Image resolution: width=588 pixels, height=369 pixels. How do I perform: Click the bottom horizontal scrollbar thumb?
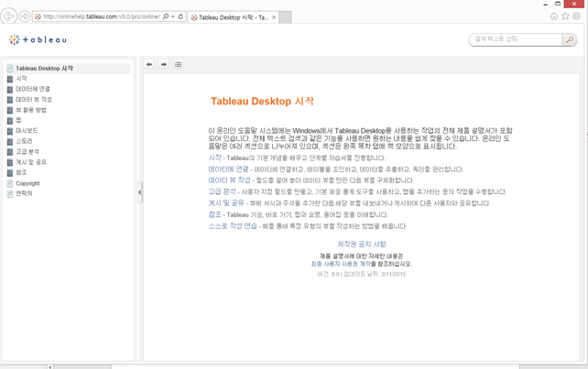point(82,367)
